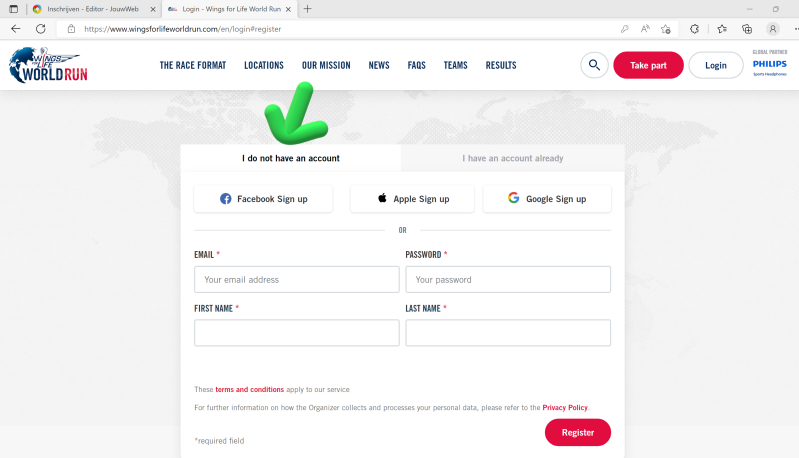
Task: Click into the Password field
Action: [x=507, y=280]
